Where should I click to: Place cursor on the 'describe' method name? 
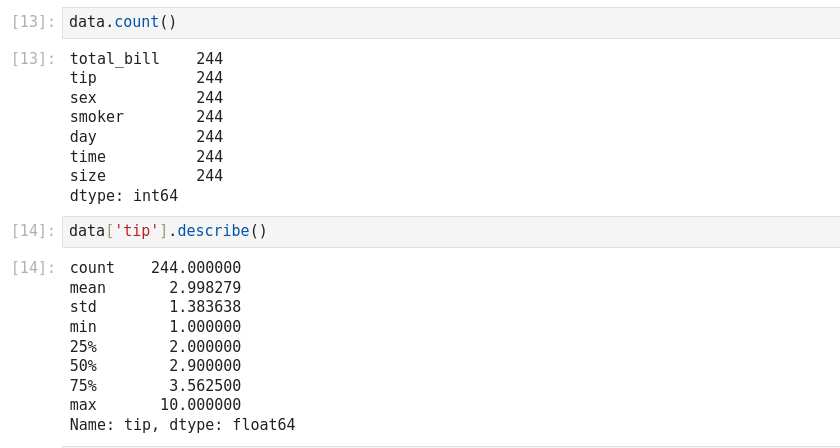tap(213, 231)
